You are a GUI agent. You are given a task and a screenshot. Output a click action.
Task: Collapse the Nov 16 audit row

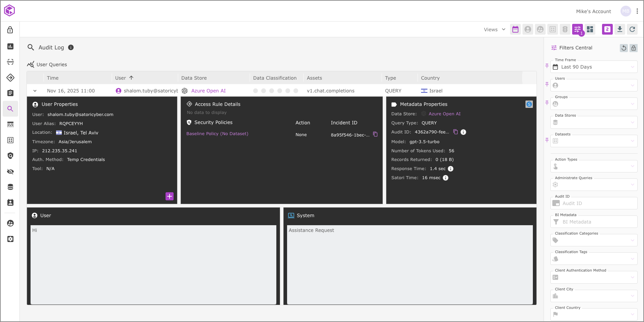(x=35, y=91)
